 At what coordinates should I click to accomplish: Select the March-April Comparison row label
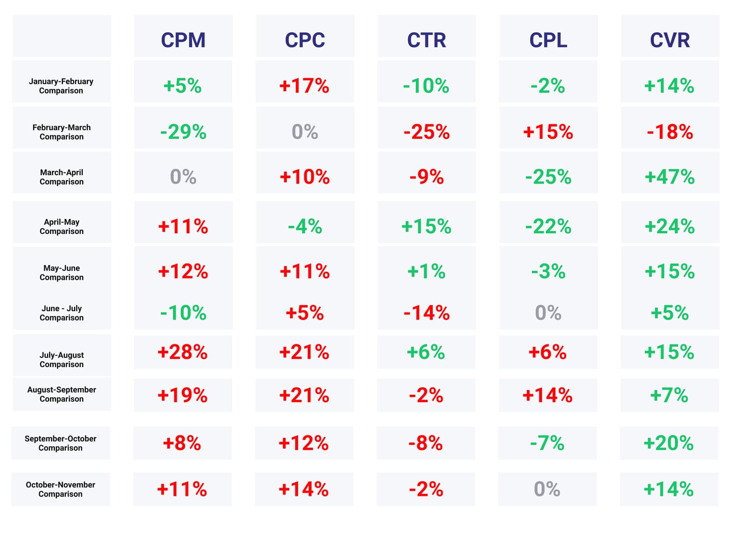[x=61, y=177]
